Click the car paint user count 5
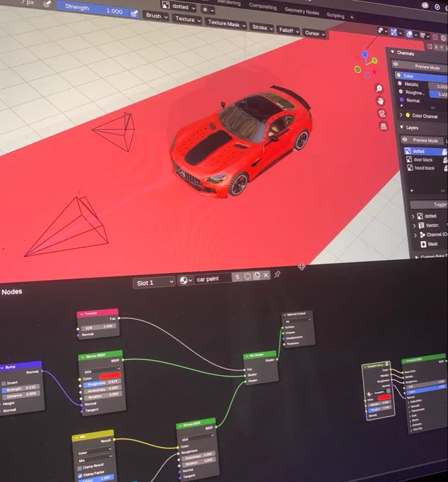Screen dimensions: 448x482 237,276
